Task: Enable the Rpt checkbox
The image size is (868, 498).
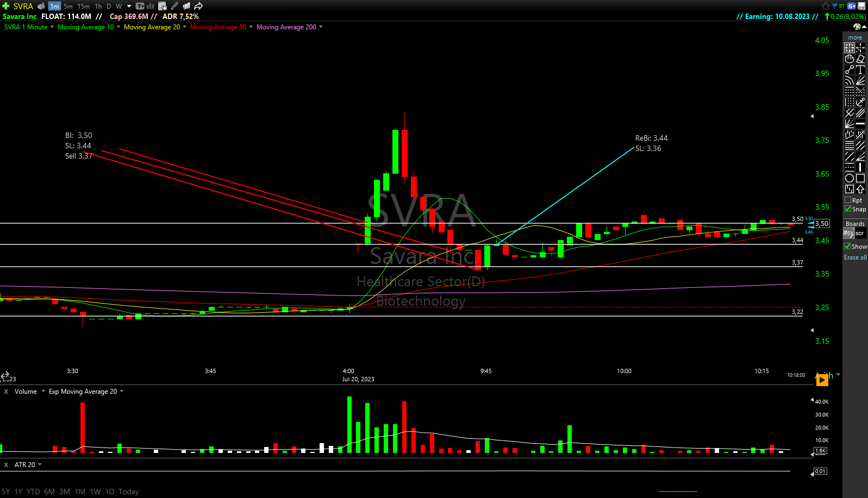Action: [848, 200]
